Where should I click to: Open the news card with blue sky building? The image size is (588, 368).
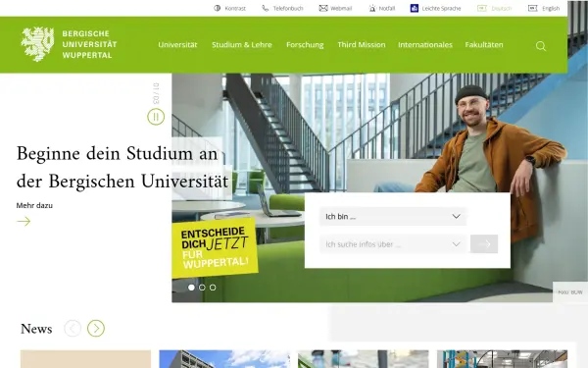(224, 359)
